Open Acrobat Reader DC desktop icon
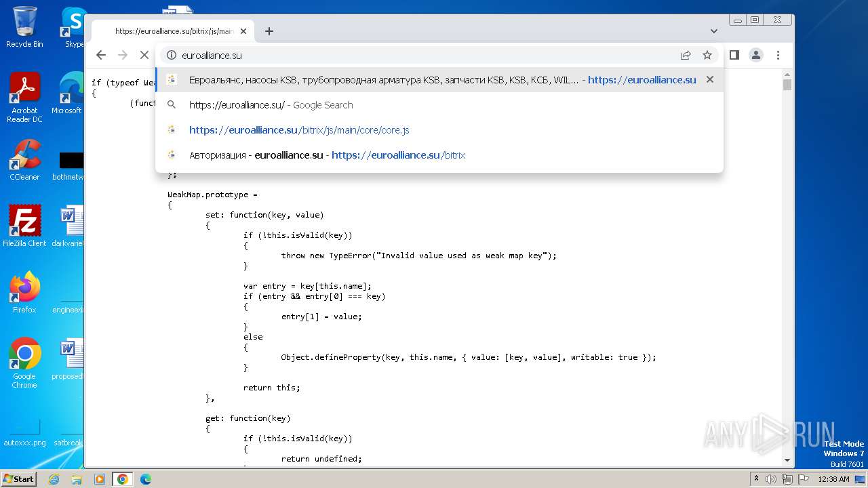Image resolution: width=868 pixels, height=488 pixels. point(24,98)
